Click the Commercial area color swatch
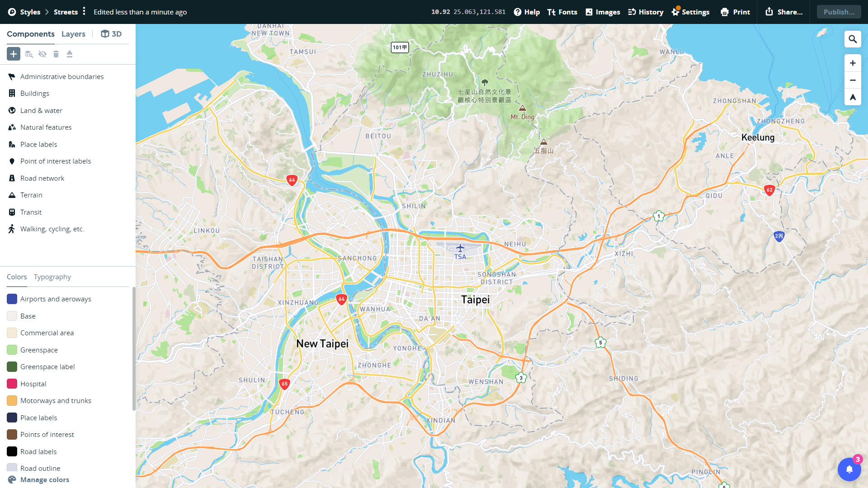Screen dimensions: 868x488 tap(12, 333)
